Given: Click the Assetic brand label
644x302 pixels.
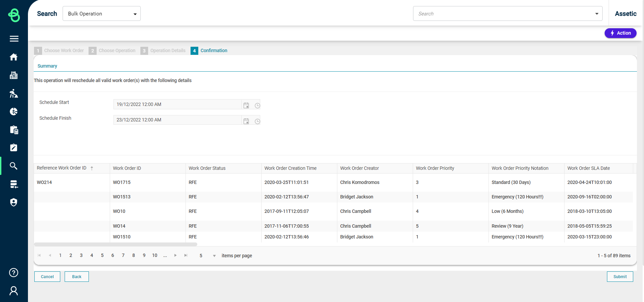Looking at the screenshot, I should pyautogui.click(x=626, y=13).
